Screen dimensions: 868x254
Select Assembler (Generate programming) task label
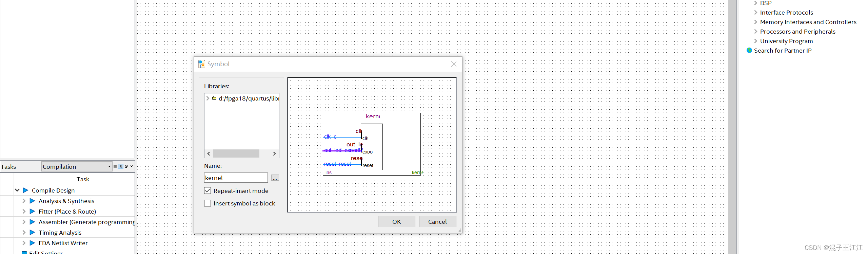(x=86, y=222)
